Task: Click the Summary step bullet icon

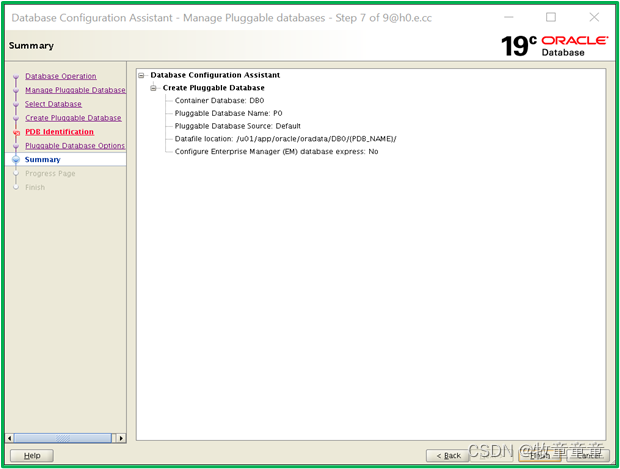Action: (x=16, y=159)
